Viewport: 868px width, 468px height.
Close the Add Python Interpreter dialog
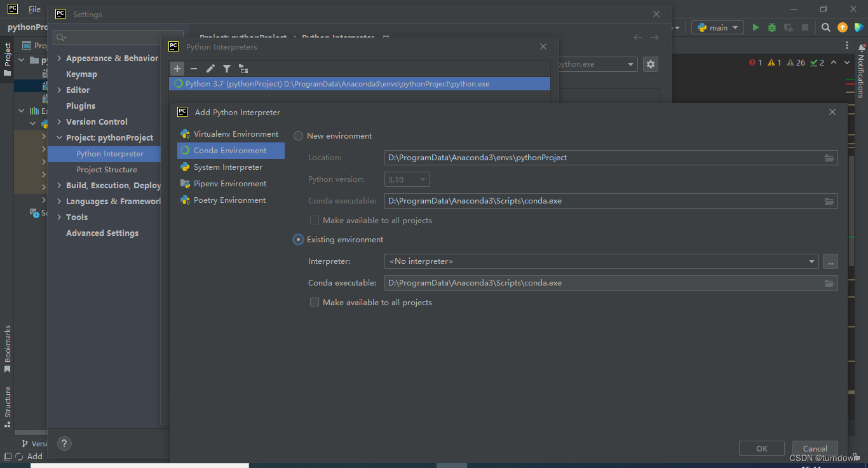pos(832,112)
